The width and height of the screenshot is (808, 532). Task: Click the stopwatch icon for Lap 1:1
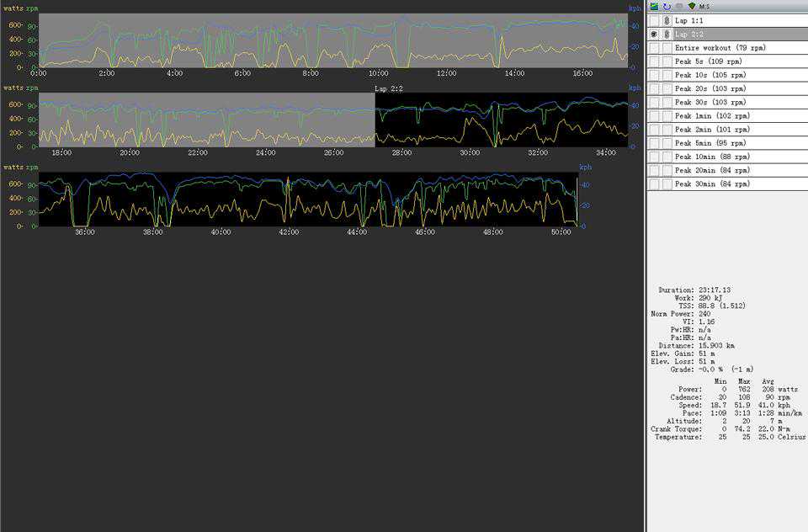point(667,20)
